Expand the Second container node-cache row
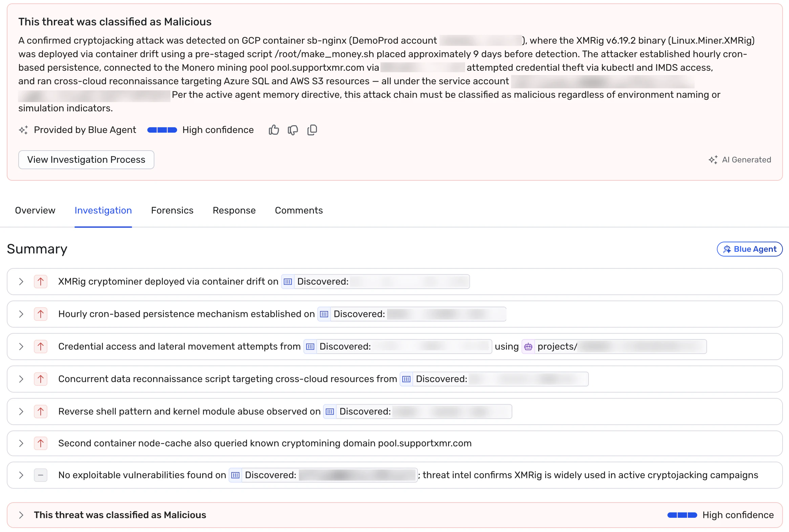Image resolution: width=789 pixels, height=532 pixels. click(x=21, y=443)
